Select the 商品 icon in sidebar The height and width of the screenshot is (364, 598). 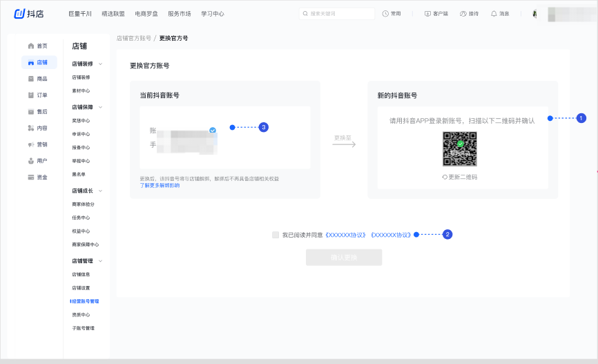[x=30, y=79]
